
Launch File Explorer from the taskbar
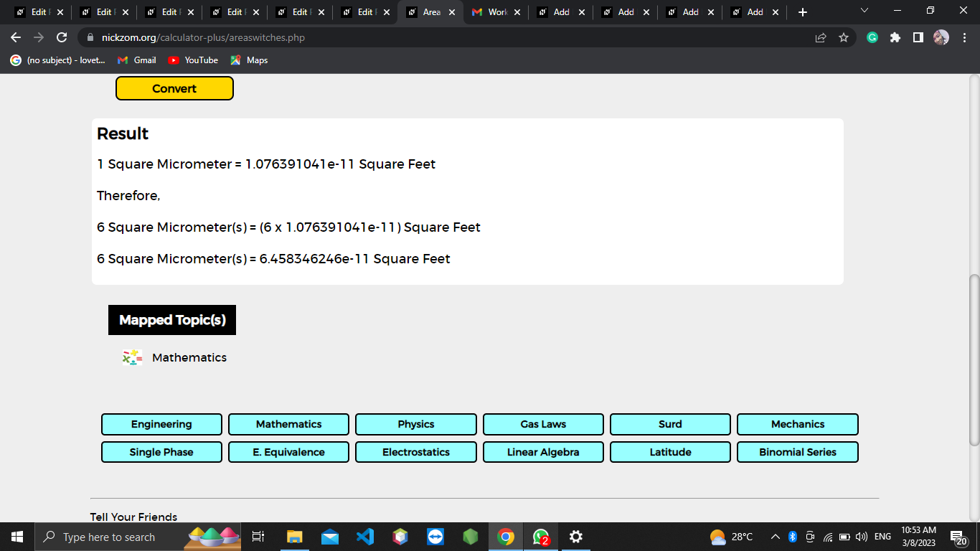[295, 537]
